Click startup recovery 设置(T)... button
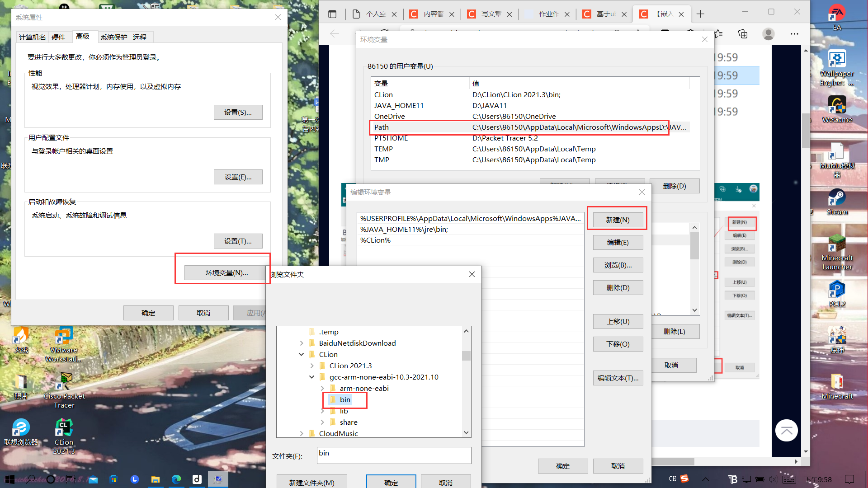 pos(238,241)
